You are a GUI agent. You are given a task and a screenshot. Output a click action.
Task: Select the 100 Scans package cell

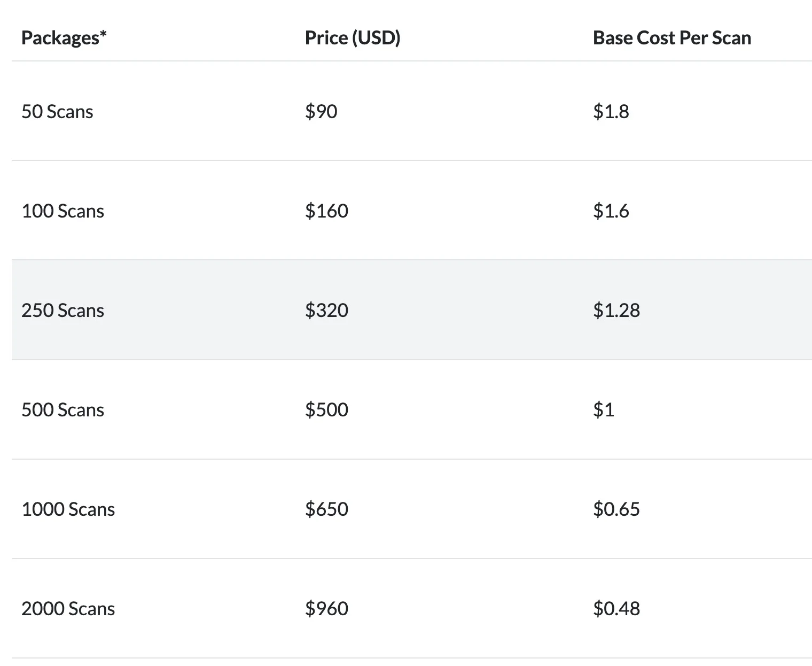point(63,211)
